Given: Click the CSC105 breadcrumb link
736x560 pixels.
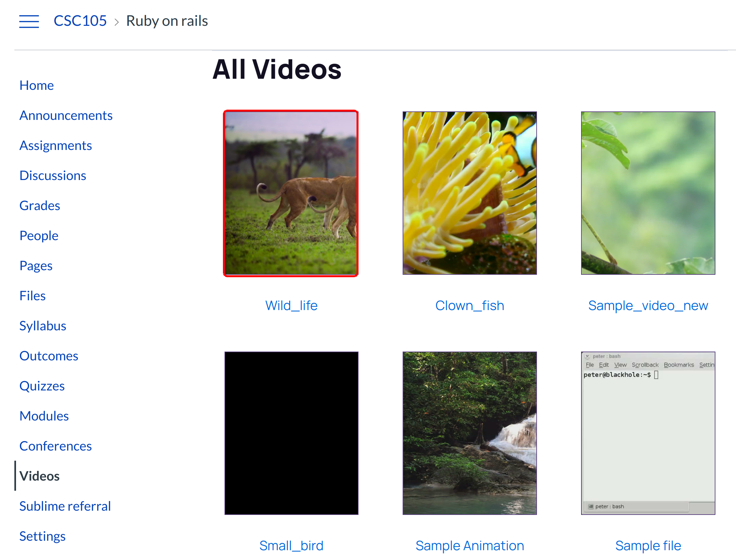Looking at the screenshot, I should pyautogui.click(x=80, y=21).
